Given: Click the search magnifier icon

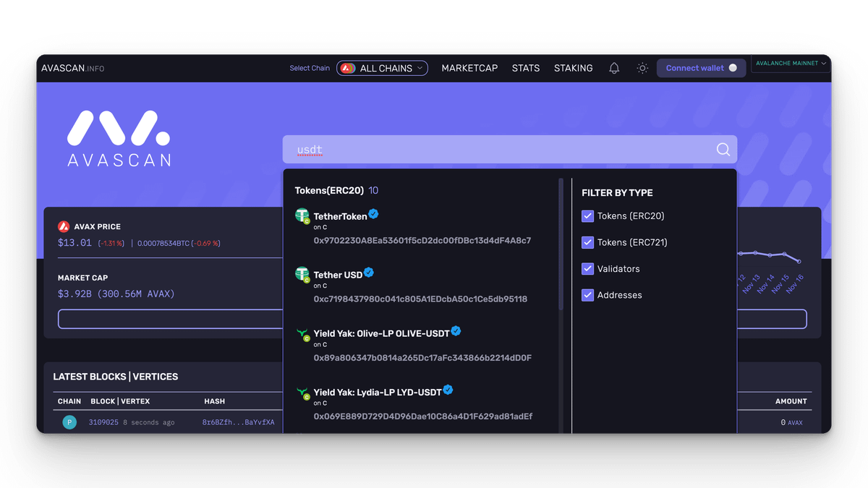Looking at the screenshot, I should click(x=723, y=150).
